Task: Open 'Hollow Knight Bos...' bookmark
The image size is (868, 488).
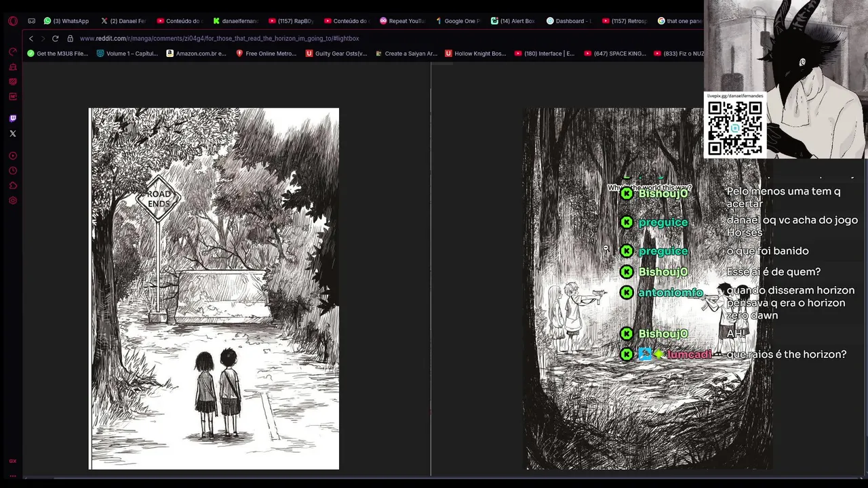Action: (x=475, y=54)
